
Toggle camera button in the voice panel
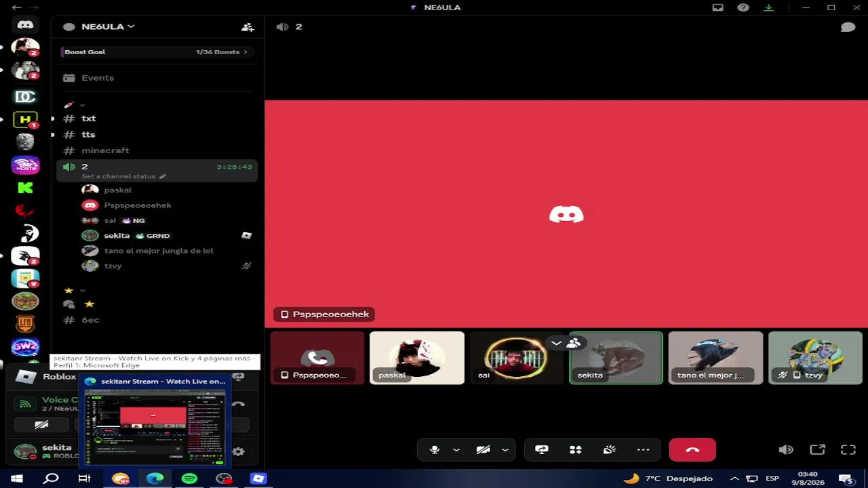click(x=41, y=425)
